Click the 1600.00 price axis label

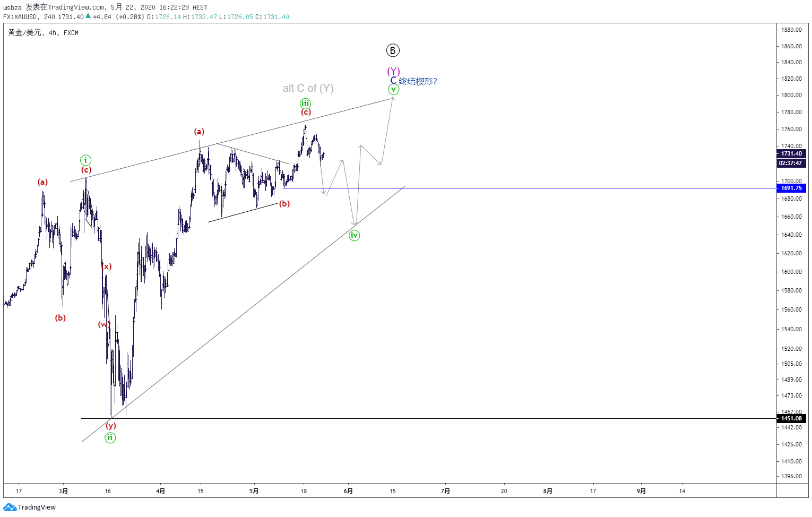[791, 272]
